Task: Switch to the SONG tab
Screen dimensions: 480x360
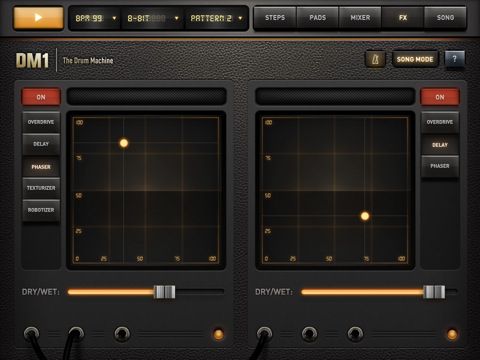Action: pyautogui.click(x=445, y=18)
